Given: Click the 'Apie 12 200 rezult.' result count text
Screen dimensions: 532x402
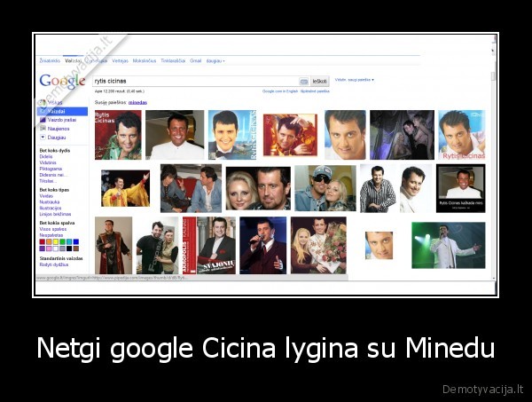Looking at the screenshot, I should tap(120, 91).
